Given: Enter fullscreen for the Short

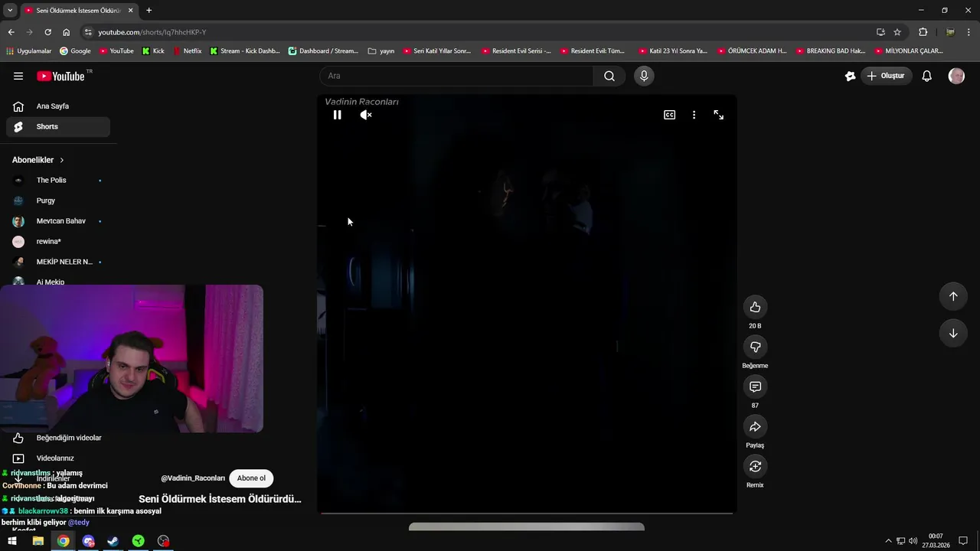Looking at the screenshot, I should tap(718, 115).
